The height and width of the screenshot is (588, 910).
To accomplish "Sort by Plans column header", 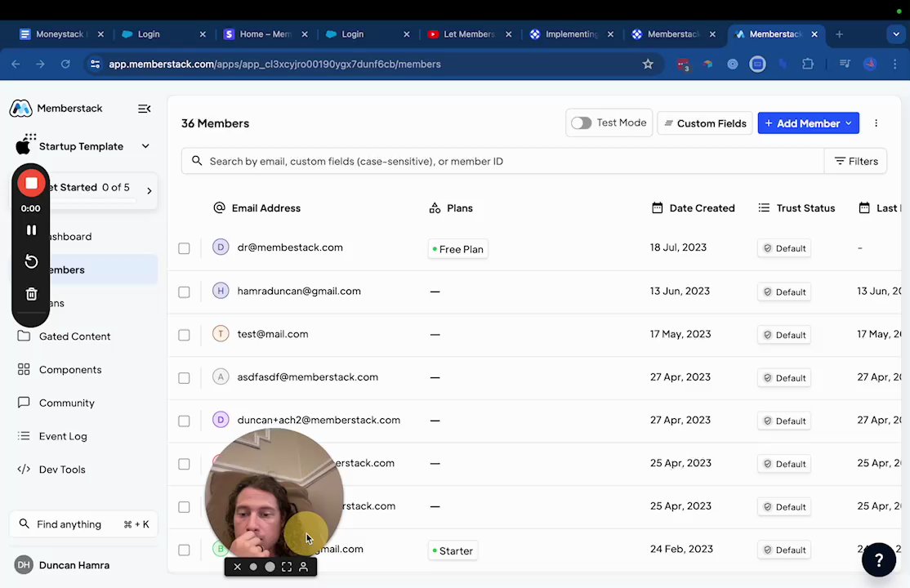I will [x=451, y=207].
